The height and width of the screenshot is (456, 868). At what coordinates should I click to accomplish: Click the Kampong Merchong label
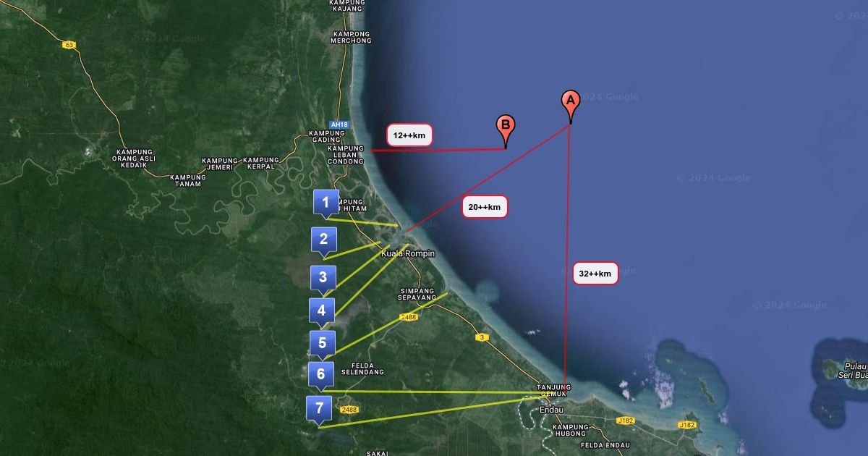[x=351, y=37]
